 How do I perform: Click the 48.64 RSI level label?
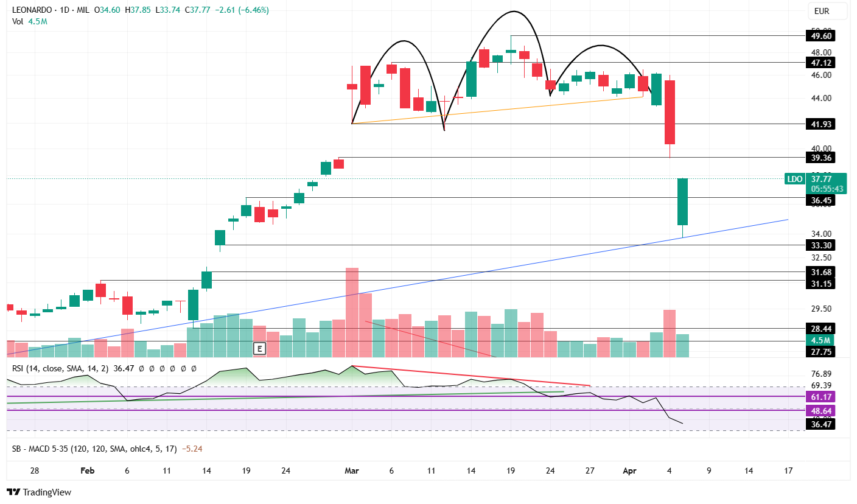coord(820,411)
